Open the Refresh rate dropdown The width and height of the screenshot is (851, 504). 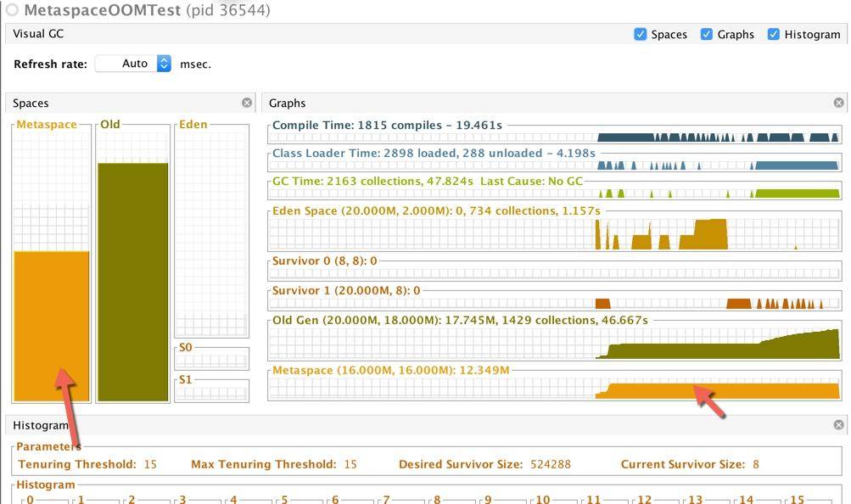(164, 64)
